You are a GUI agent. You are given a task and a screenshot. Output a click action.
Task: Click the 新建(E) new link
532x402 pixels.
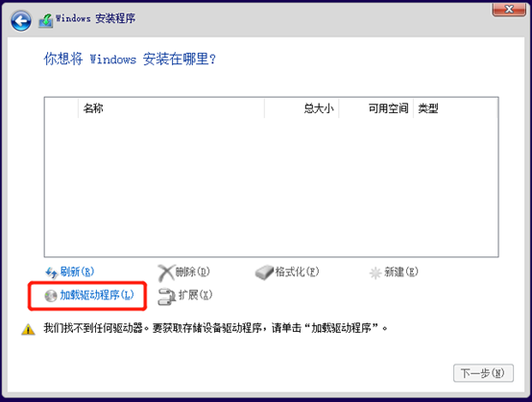pyautogui.click(x=401, y=272)
